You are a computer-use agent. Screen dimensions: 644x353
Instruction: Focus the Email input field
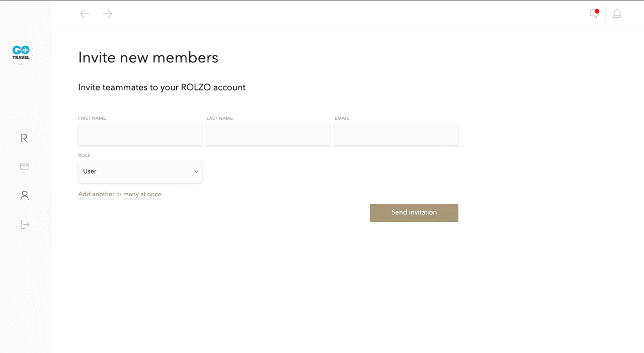pos(396,135)
